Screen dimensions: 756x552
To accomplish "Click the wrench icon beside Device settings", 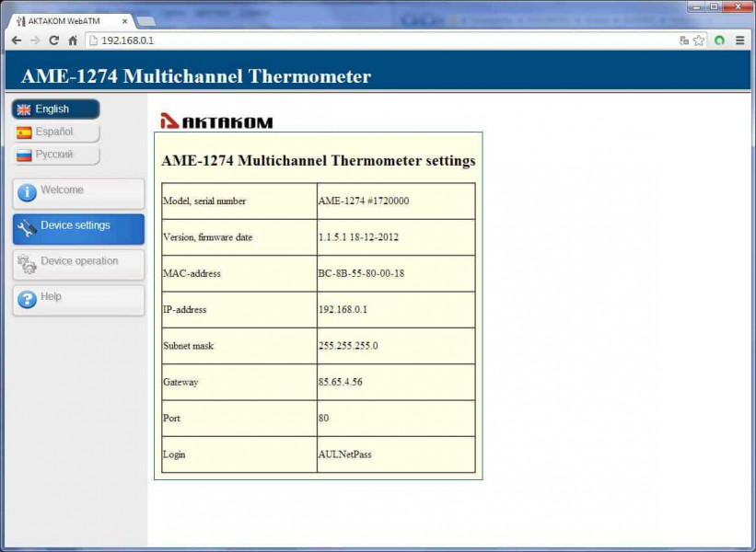I will 27,228.
